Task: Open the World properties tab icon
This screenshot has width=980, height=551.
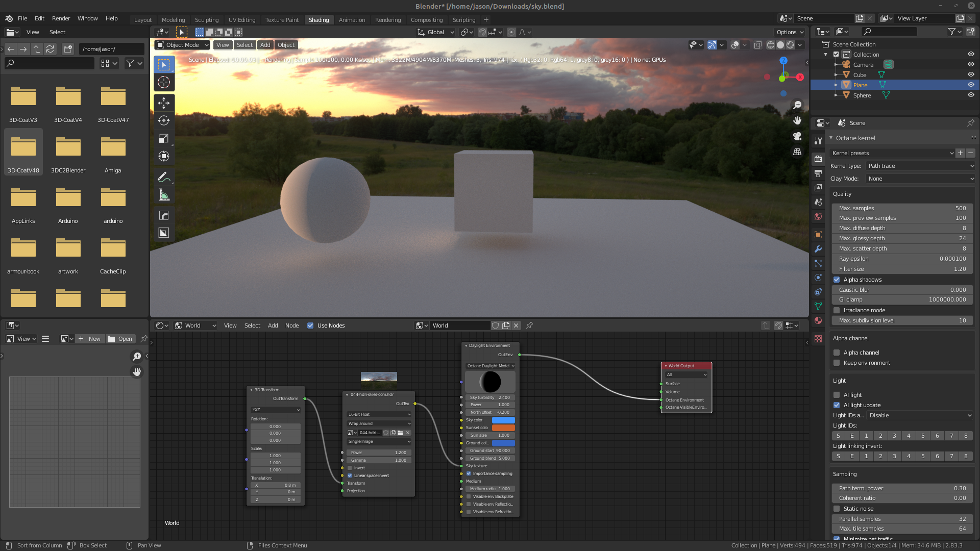Action: 818,216
